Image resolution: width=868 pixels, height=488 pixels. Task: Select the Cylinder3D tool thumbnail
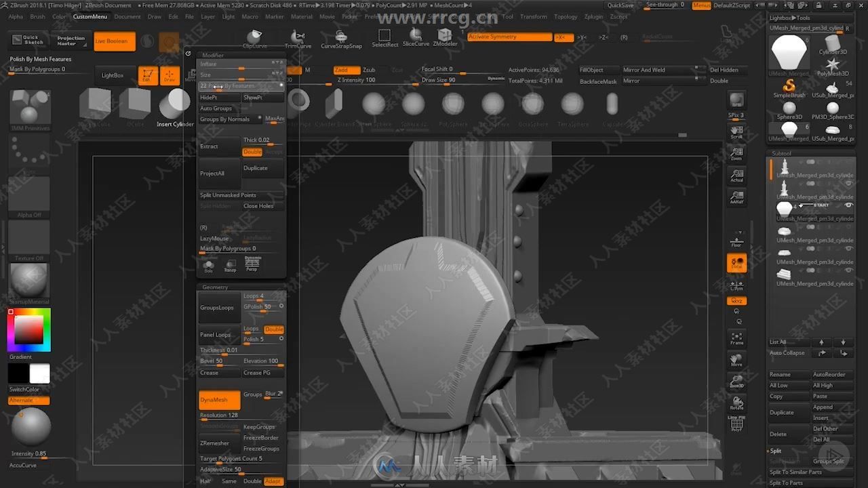pos(832,45)
